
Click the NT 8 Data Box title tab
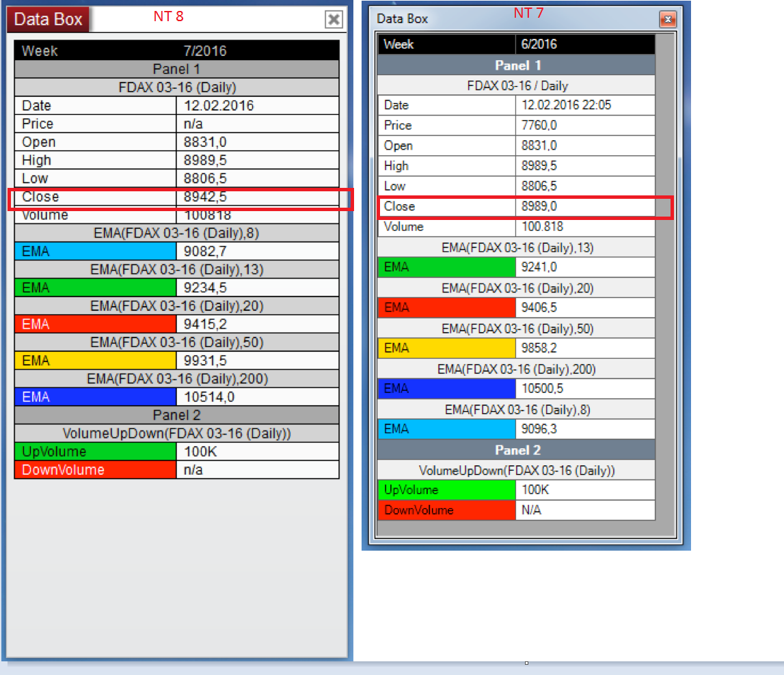[48, 20]
